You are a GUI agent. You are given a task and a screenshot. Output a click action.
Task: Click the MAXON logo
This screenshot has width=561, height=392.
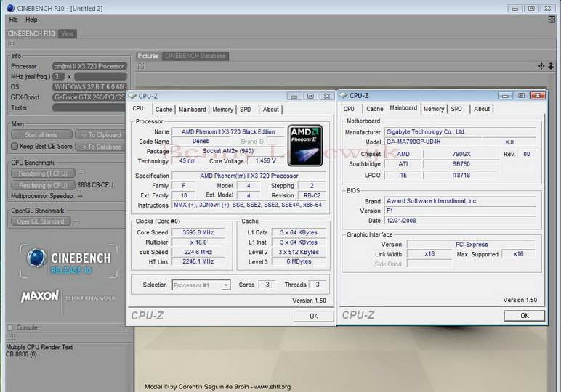tap(40, 296)
